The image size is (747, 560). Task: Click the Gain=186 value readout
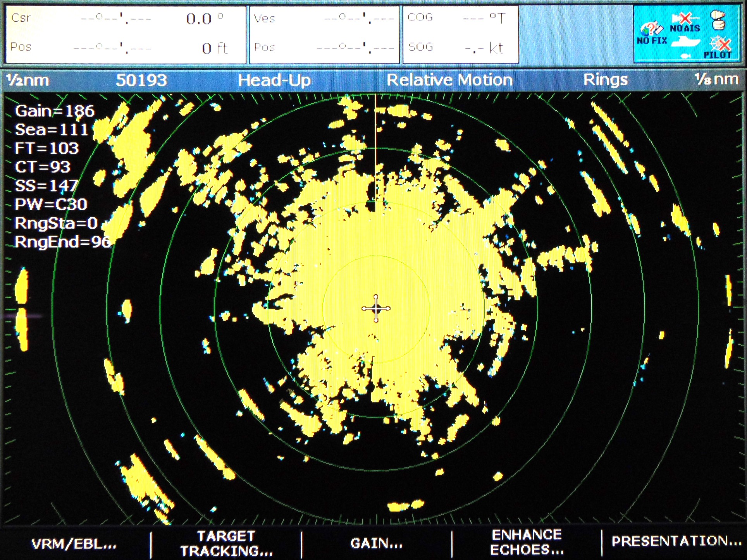tap(55, 111)
